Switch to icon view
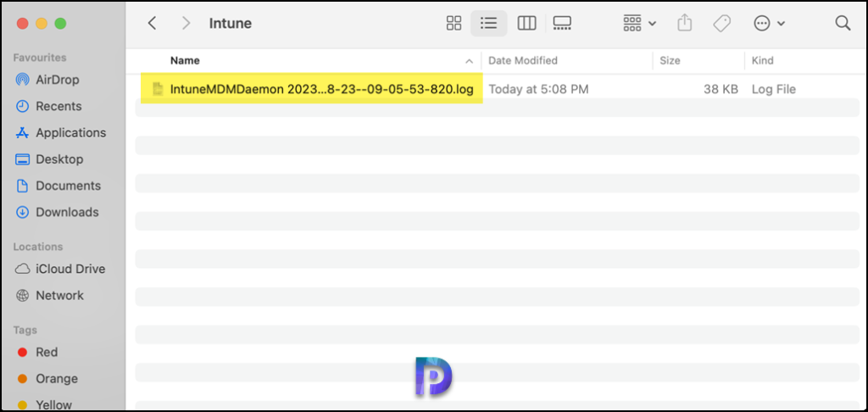This screenshot has width=868, height=412. (453, 23)
